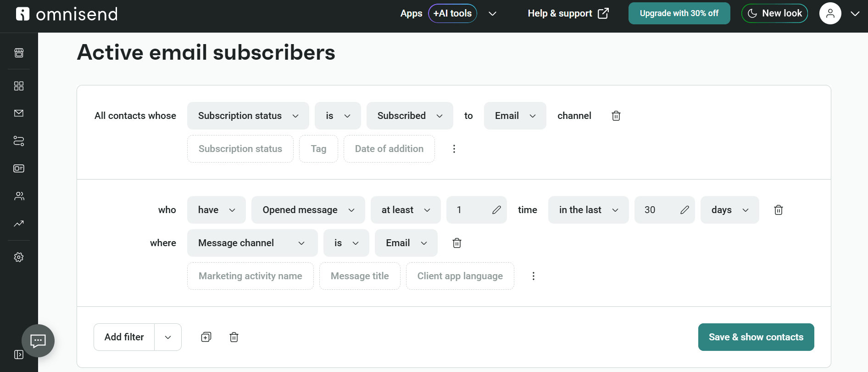Screen dimensions: 868x372
Task: Open the Forms sidebar icon
Action: [19, 169]
